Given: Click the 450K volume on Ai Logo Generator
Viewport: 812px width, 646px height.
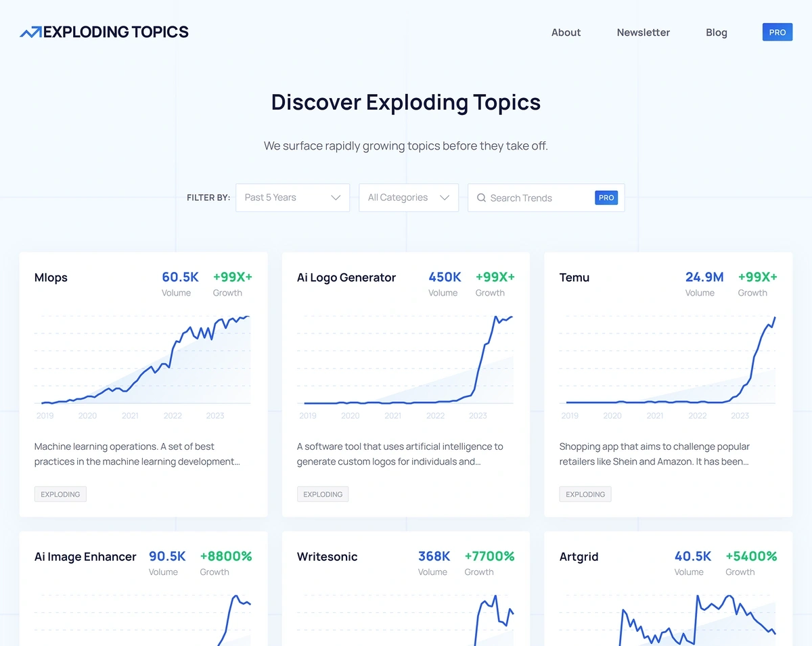Looking at the screenshot, I should coord(445,277).
